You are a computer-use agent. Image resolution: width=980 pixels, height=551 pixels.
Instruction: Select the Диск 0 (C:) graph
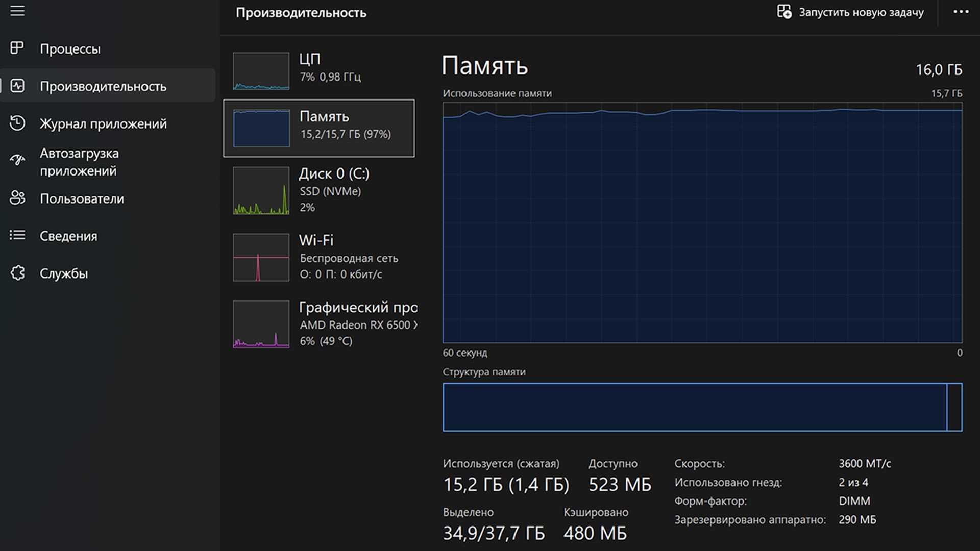319,190
